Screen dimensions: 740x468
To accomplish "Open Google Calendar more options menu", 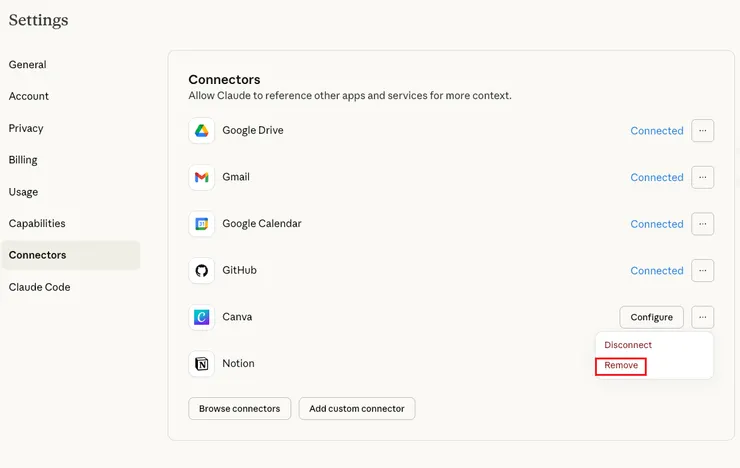I will (x=702, y=224).
